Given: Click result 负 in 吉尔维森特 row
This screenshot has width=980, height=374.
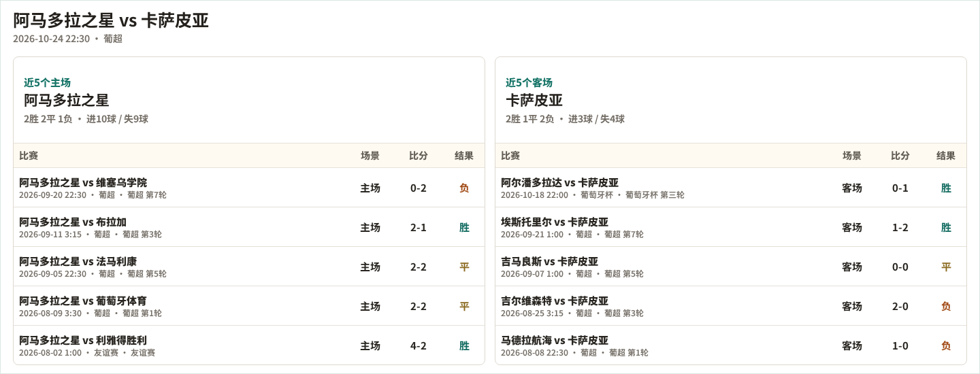Looking at the screenshot, I should coord(946,306).
